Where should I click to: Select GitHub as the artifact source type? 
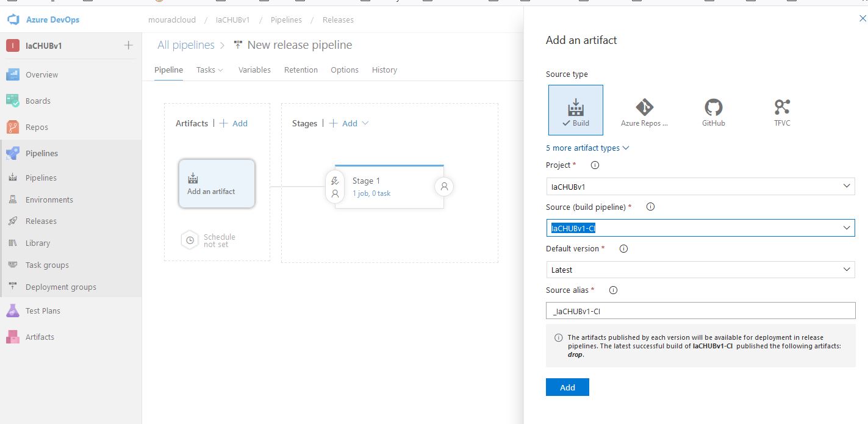(712, 110)
